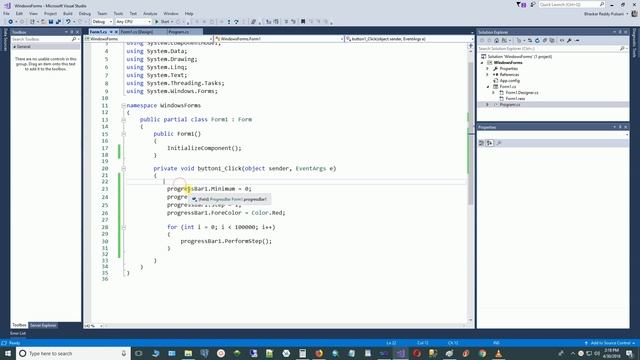
Task: Click the Navigate Backward toolbar icon
Action: (10, 22)
